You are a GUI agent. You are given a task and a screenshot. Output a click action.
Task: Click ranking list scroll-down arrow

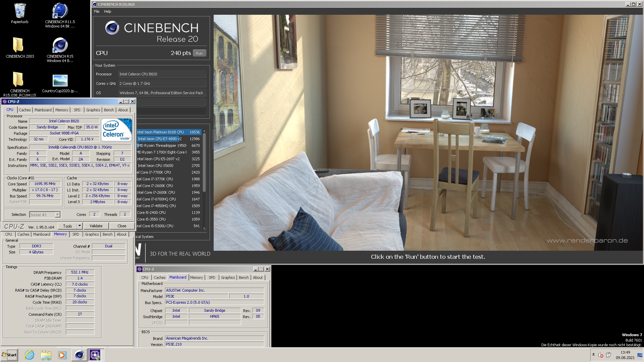pos(204,229)
